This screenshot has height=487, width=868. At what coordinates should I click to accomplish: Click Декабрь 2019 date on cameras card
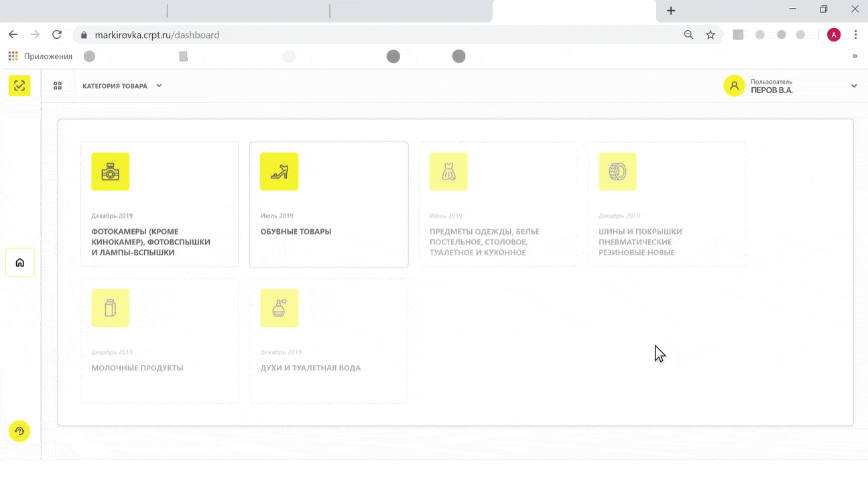[112, 216]
